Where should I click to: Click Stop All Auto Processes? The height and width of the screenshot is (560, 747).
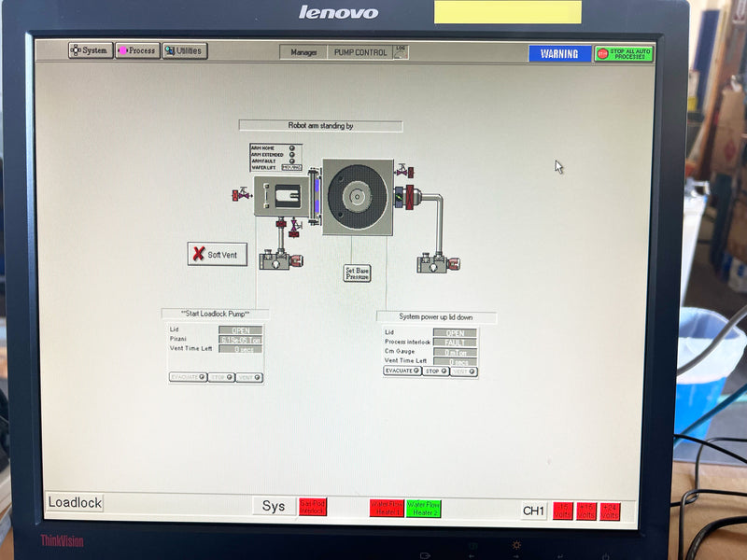point(624,54)
